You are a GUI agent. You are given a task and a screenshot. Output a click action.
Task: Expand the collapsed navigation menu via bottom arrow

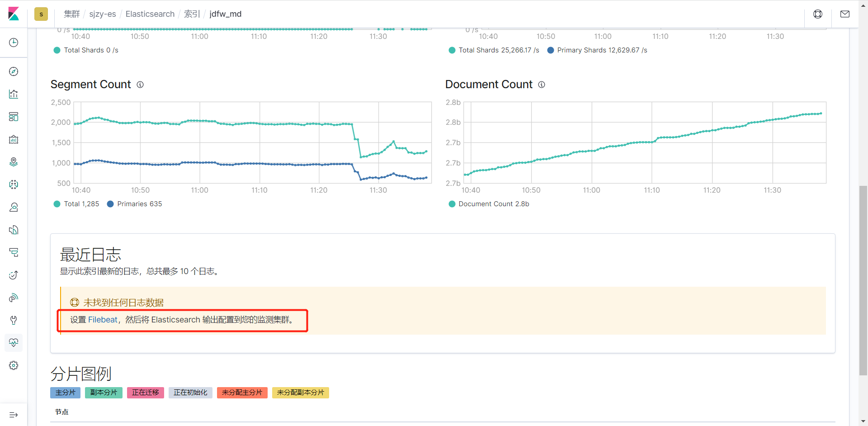(14, 415)
